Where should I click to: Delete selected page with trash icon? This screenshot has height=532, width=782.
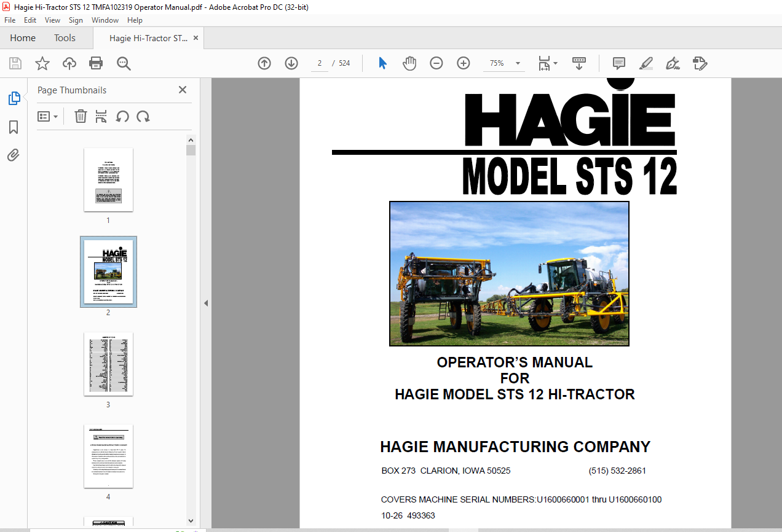pyautogui.click(x=81, y=116)
